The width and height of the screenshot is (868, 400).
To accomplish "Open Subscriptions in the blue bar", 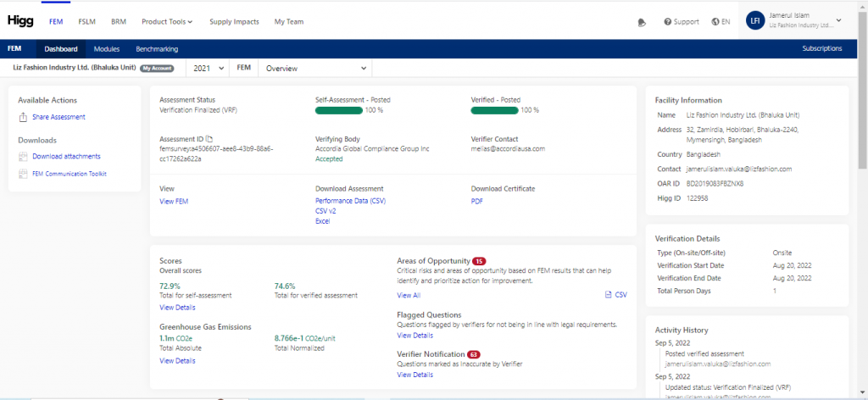I will click(x=822, y=48).
